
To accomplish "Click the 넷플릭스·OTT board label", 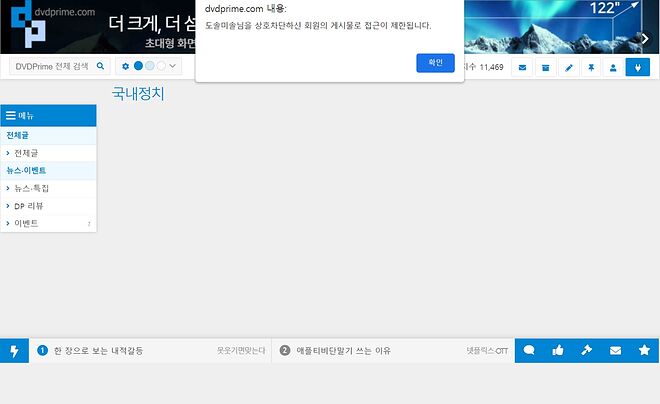I will pos(487,351).
